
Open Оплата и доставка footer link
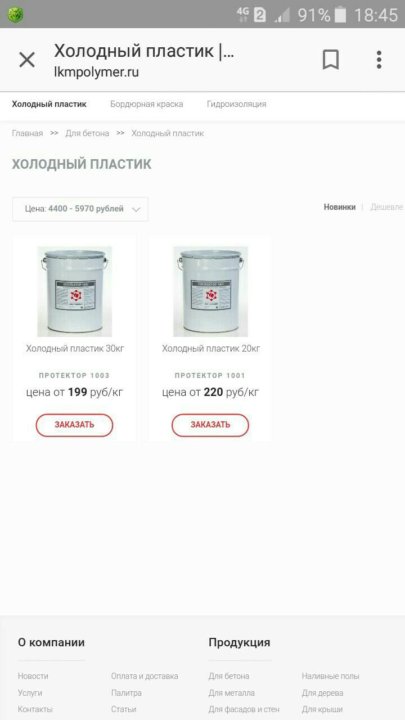click(x=145, y=676)
